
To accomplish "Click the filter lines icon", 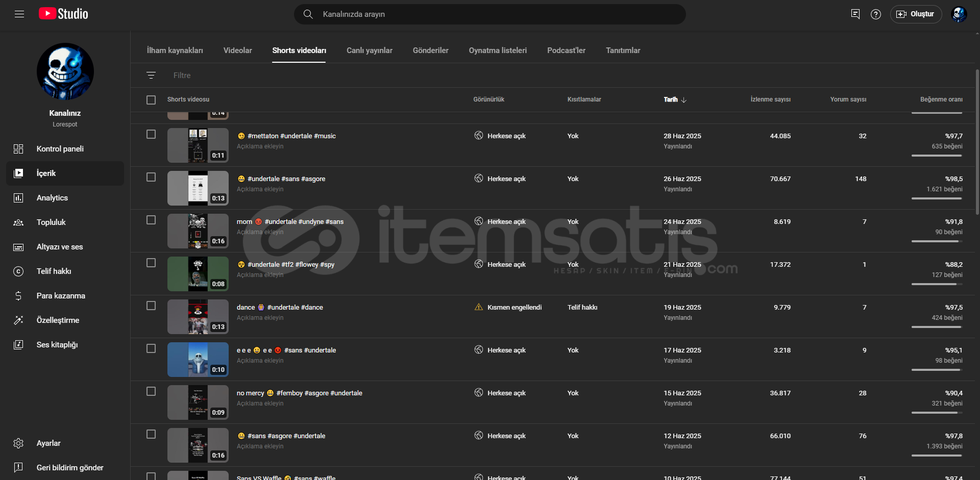I will point(151,75).
